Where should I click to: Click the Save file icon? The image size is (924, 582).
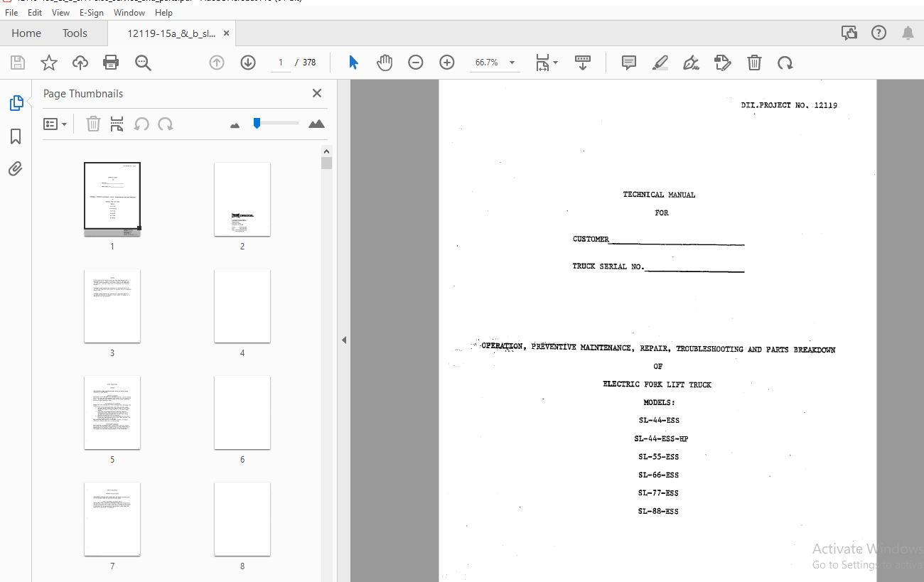click(18, 63)
